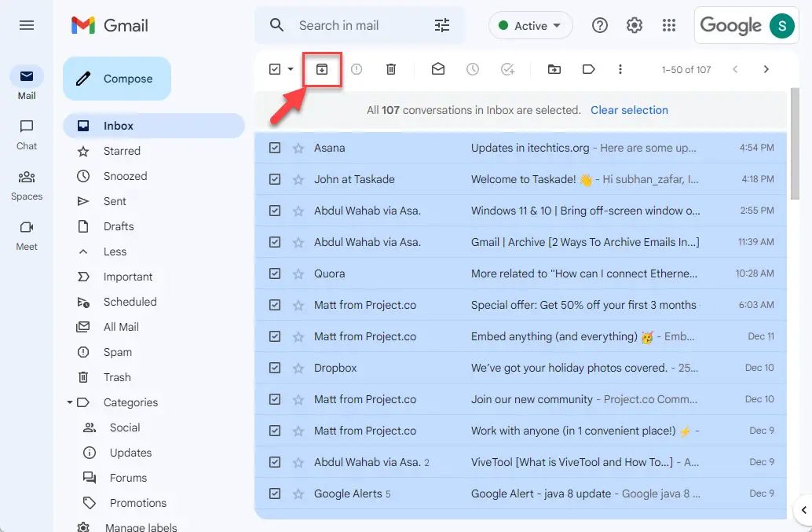812x532 pixels.
Task: Click the Search in mail field
Action: click(360, 25)
